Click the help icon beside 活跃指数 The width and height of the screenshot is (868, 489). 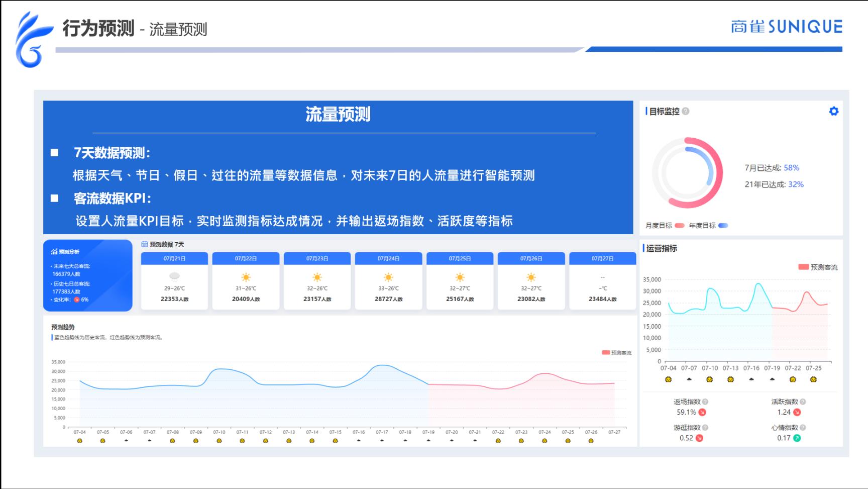click(x=801, y=402)
